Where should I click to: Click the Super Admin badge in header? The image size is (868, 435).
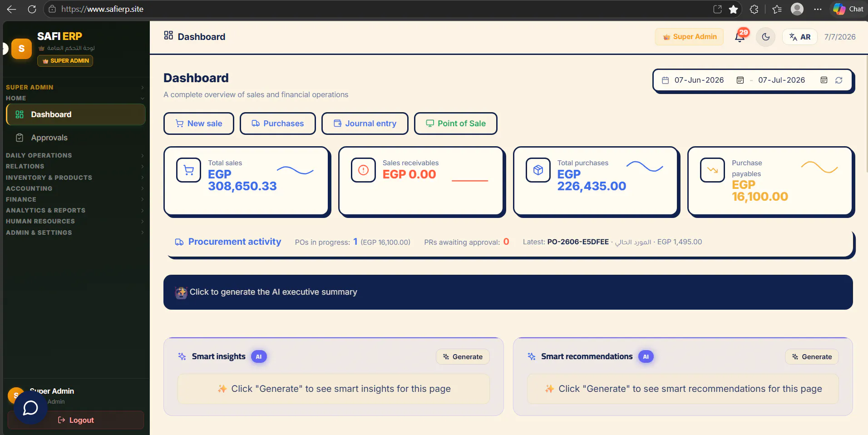click(x=689, y=37)
